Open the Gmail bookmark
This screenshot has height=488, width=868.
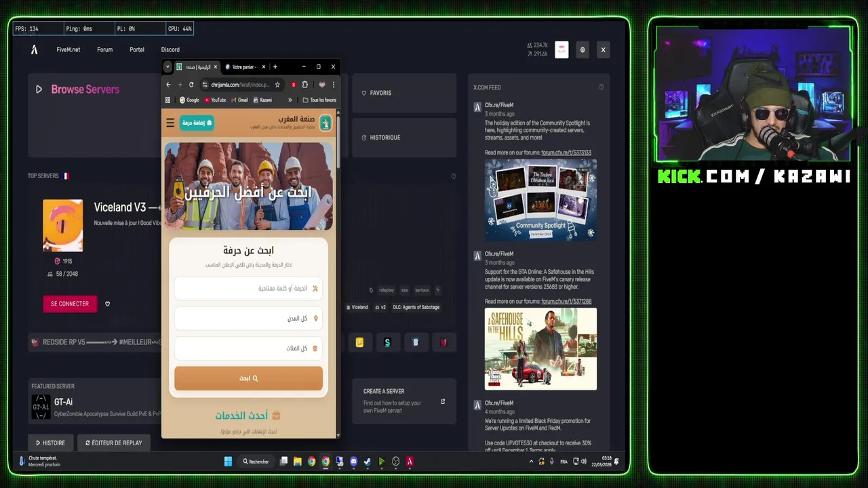point(239,100)
